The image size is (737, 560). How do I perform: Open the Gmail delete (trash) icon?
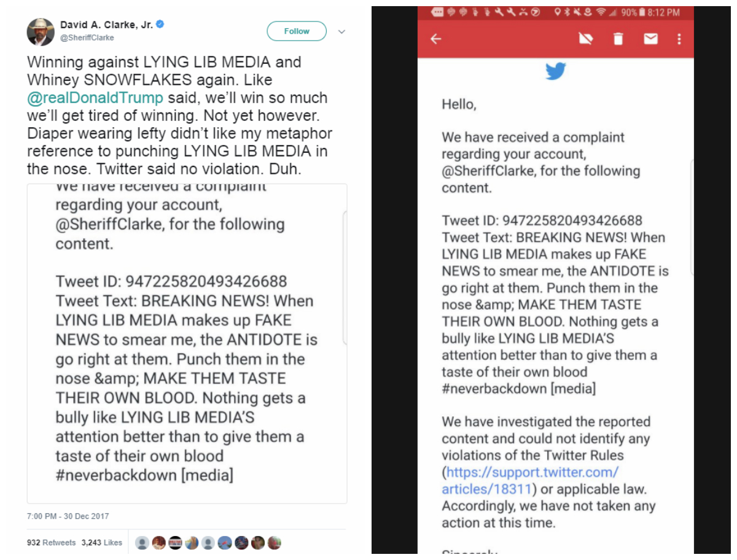618,39
